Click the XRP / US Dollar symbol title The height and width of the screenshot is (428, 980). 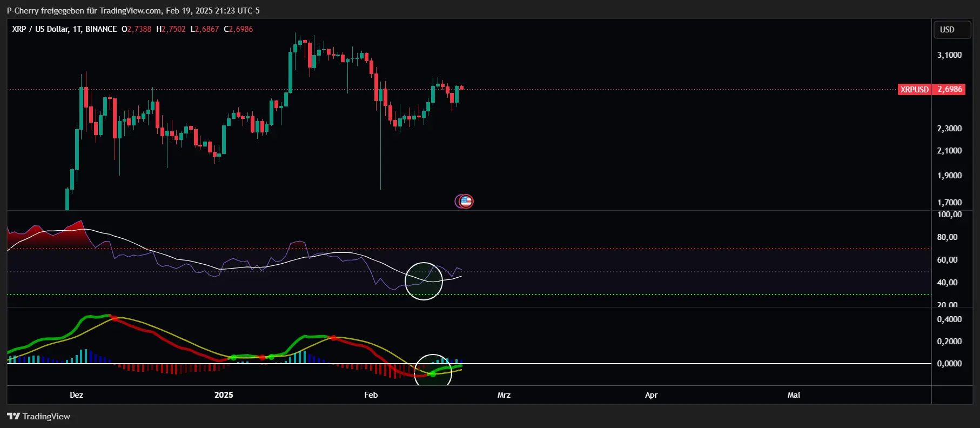(64, 29)
